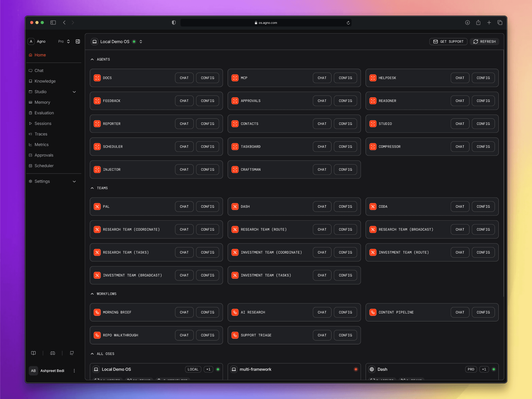Click the browser reload icon in address bar
532x399 pixels.
tap(348, 23)
